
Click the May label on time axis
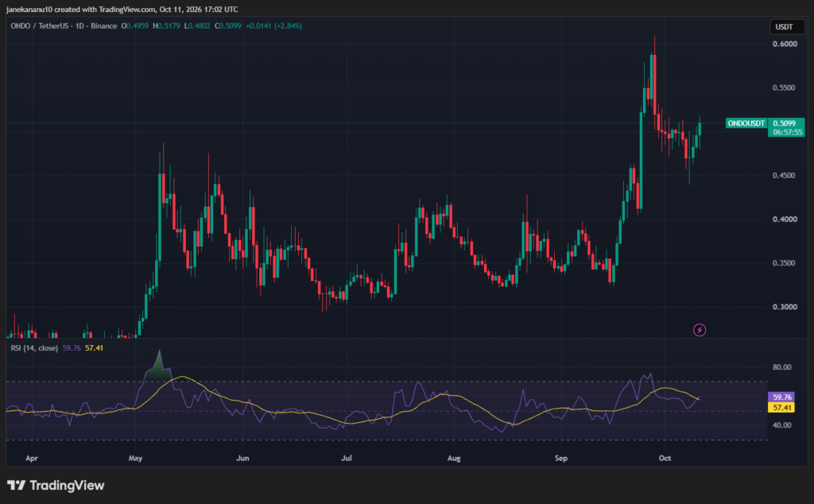pos(135,459)
